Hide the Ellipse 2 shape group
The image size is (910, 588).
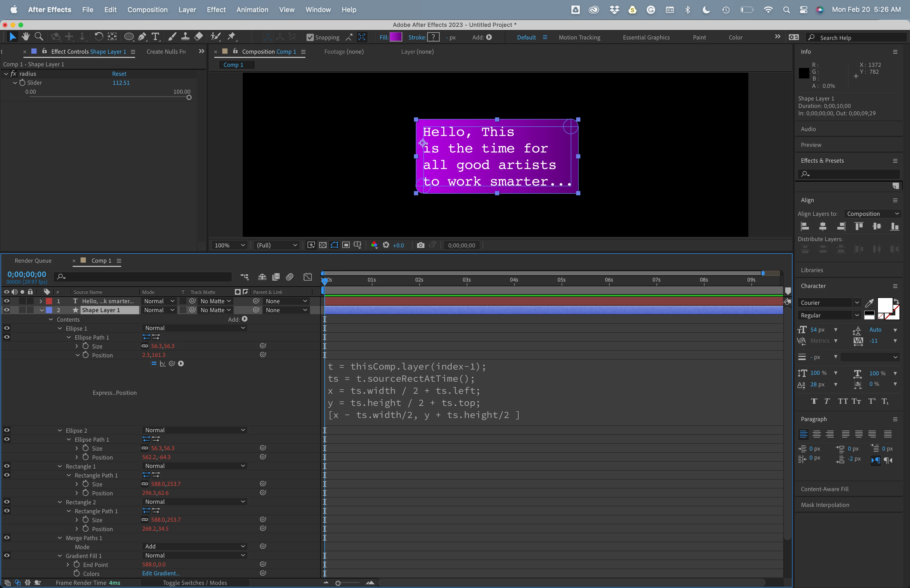[x=7, y=430]
